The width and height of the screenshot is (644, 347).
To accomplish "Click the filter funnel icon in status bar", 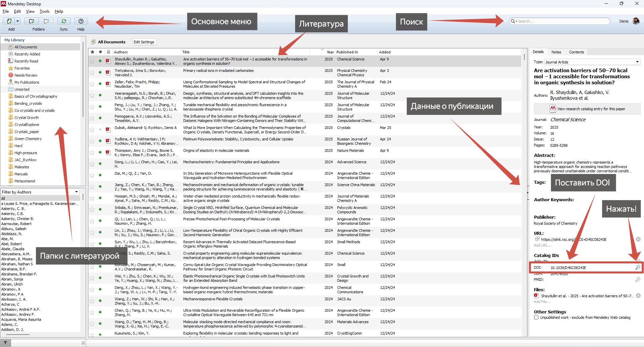I will coord(5,343).
